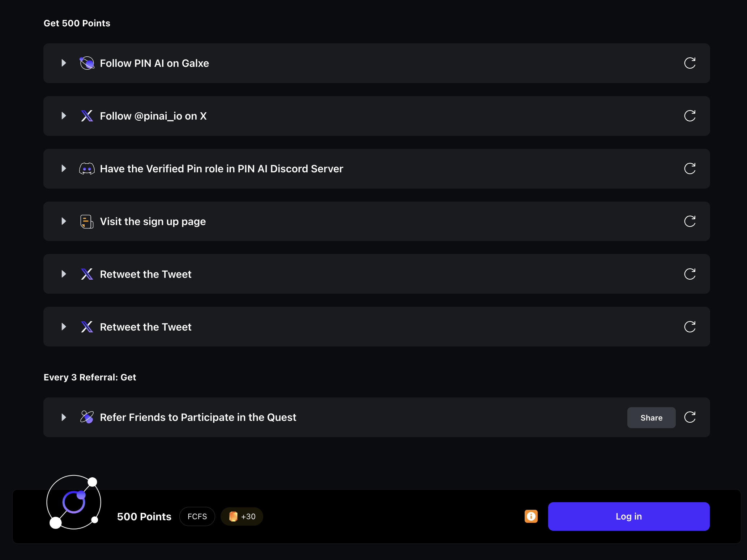Click the Log in button
The image size is (747, 560).
(x=628, y=516)
